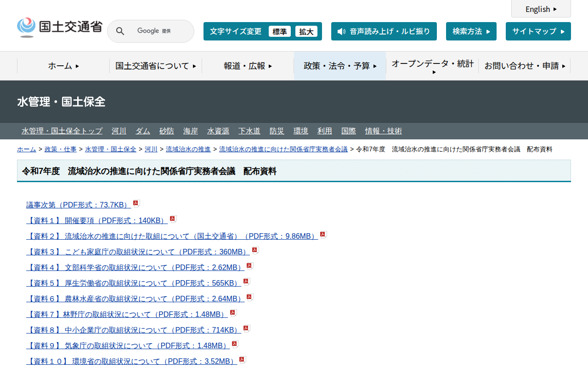Open the ホーム main menu
Image resolution: width=588 pixels, height=368 pixels.
[x=63, y=66]
